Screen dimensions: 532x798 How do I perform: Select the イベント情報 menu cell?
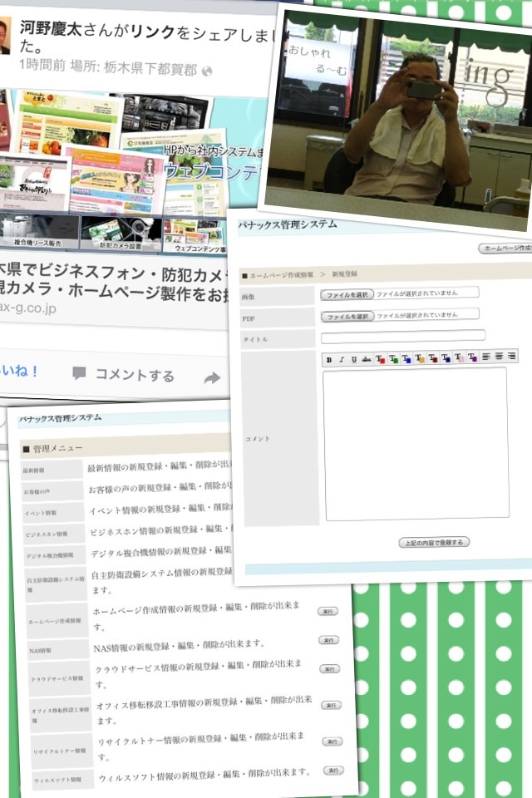[x=53, y=513]
